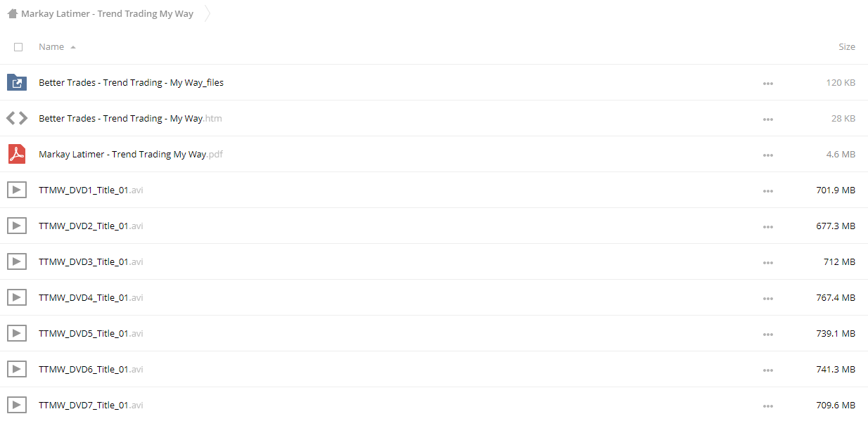Click the video icon for TTMW_DVD4_Title_01.avi

17,297
